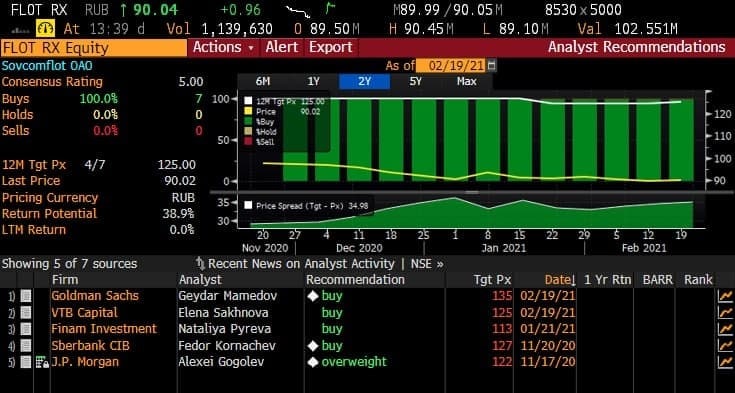Tick the checkbox for VTB Capital row
This screenshot has width=735, height=393.
point(26,312)
